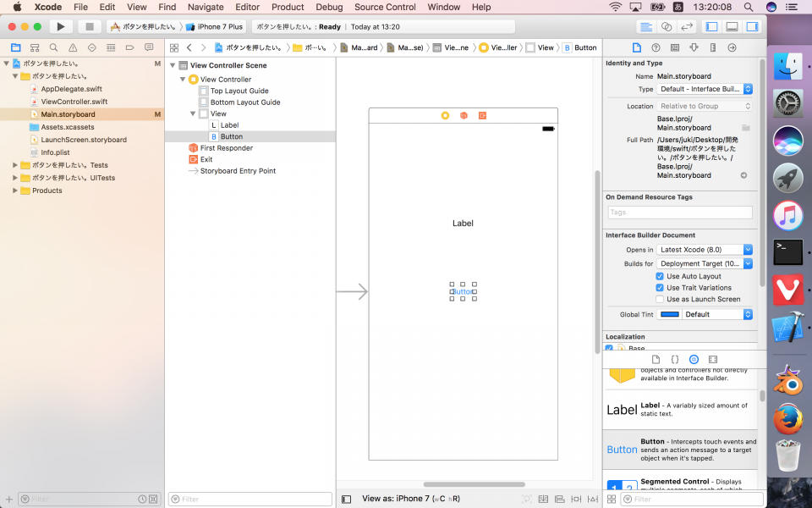Click the On Demand Tags field
Image resolution: width=812 pixels, height=508 pixels.
point(679,212)
